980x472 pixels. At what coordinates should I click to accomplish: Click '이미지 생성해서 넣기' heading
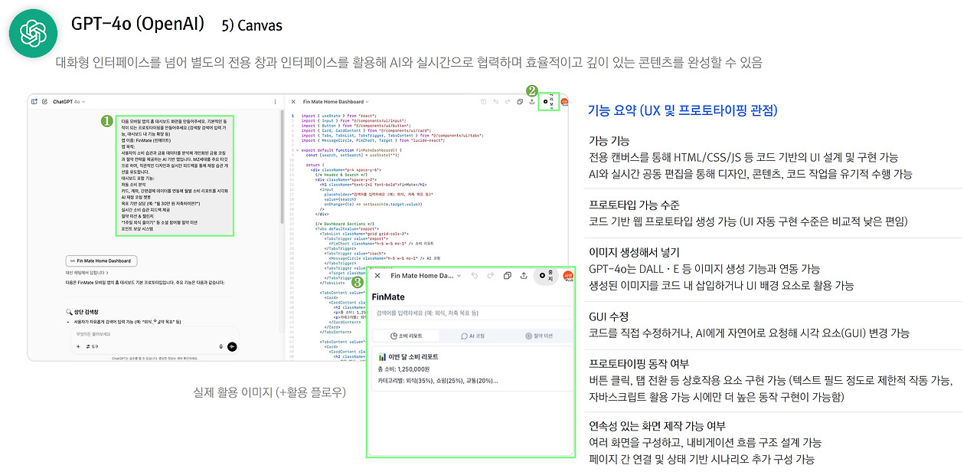[634, 252]
